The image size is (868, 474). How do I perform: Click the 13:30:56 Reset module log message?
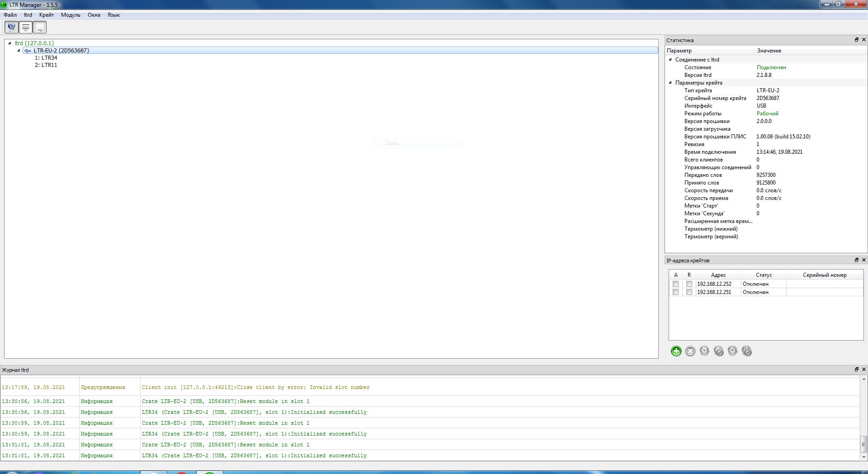tap(226, 402)
